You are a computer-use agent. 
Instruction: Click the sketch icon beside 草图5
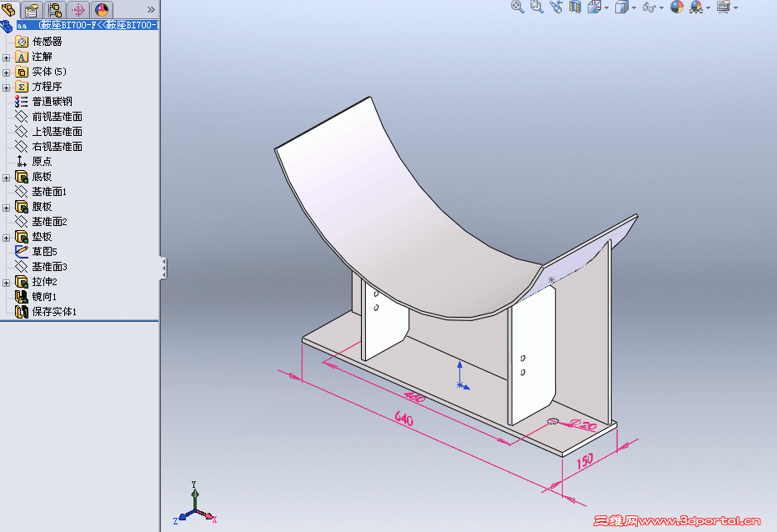22,251
